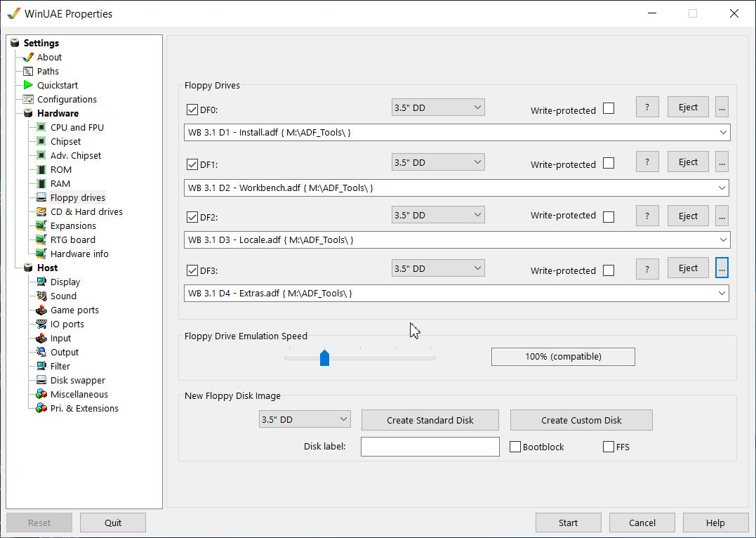Image resolution: width=756 pixels, height=538 pixels.
Task: Close the WinUAE Properties window
Action: [734, 13]
